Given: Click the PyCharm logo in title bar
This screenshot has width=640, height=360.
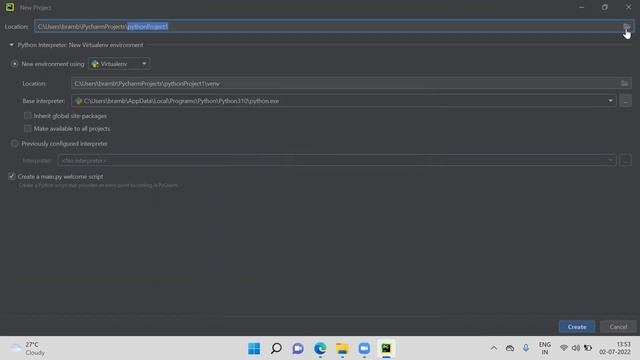Looking at the screenshot, I should point(10,7).
